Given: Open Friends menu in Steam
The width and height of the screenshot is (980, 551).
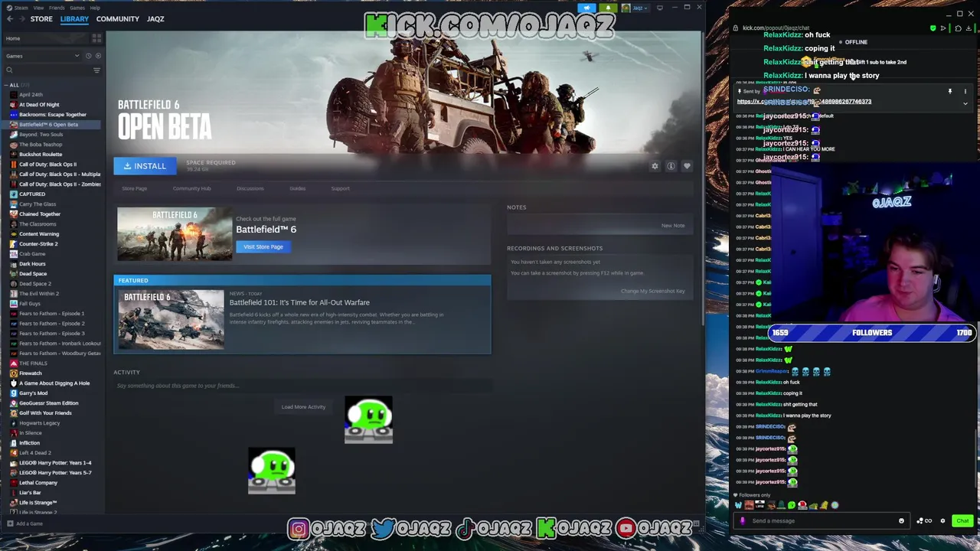Looking at the screenshot, I should [57, 8].
